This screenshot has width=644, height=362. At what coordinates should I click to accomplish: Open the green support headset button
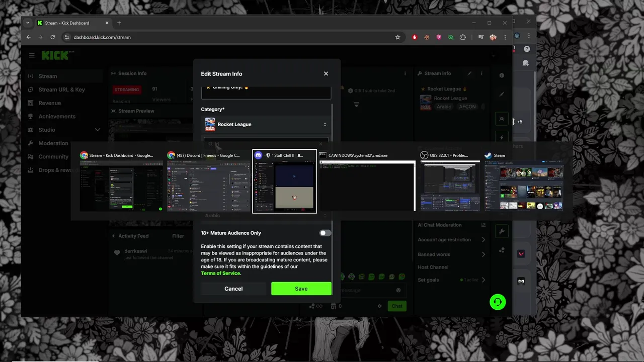(498, 302)
